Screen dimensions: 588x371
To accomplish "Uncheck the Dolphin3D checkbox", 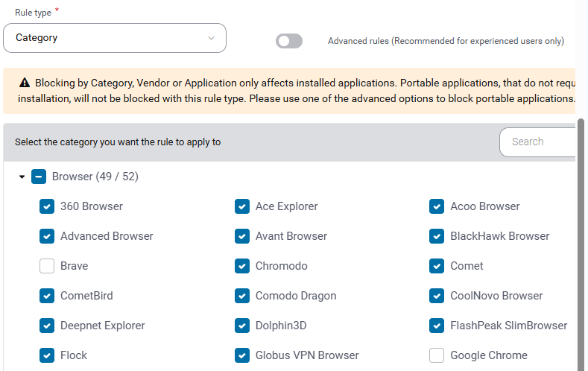I will pyautogui.click(x=242, y=326).
